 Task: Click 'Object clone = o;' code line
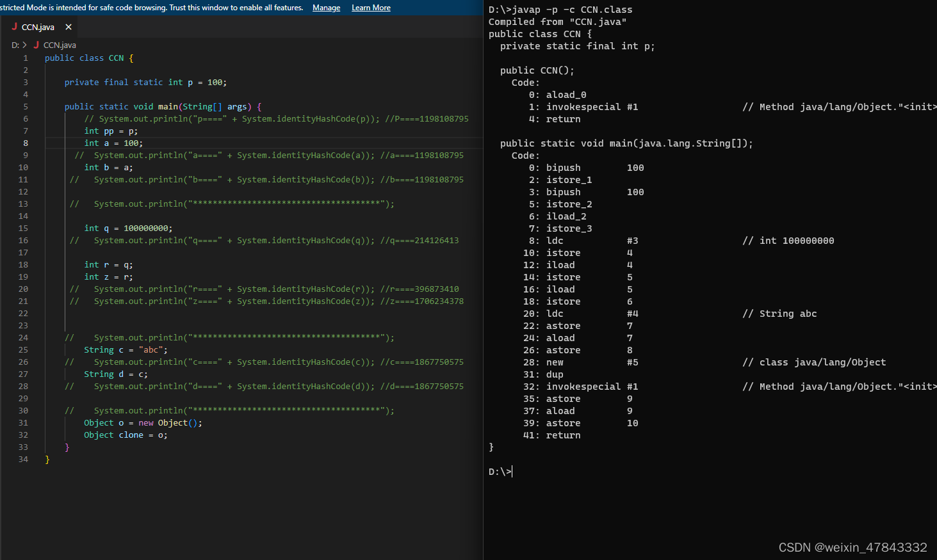126,435
